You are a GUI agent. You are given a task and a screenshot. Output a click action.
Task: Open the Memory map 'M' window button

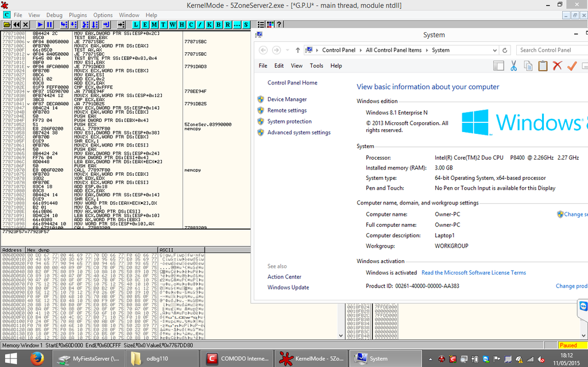155,25
